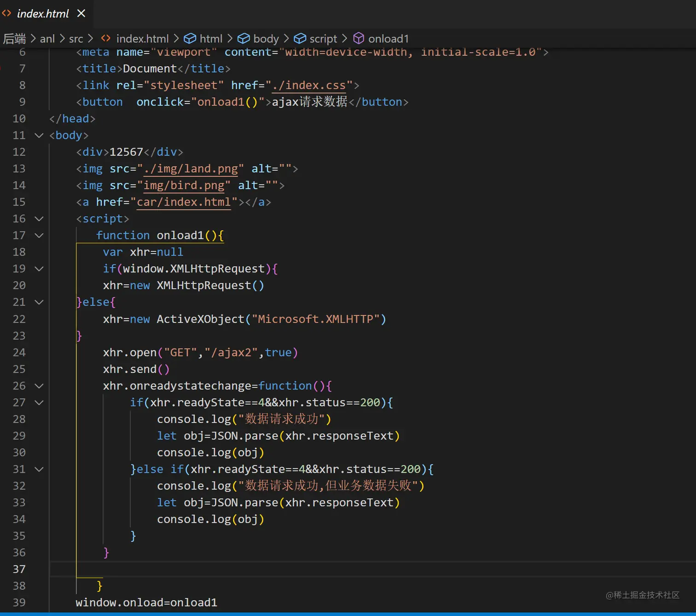Screen dimensions: 696x616
Task: Click the file icon in index.html breadcrumb
Action: (x=106, y=39)
